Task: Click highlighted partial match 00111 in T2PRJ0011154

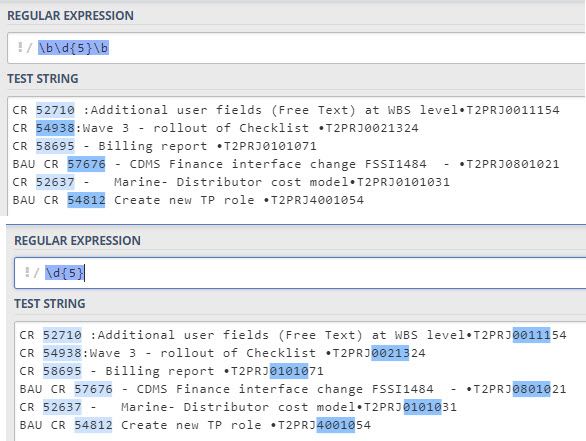Action: pos(531,335)
